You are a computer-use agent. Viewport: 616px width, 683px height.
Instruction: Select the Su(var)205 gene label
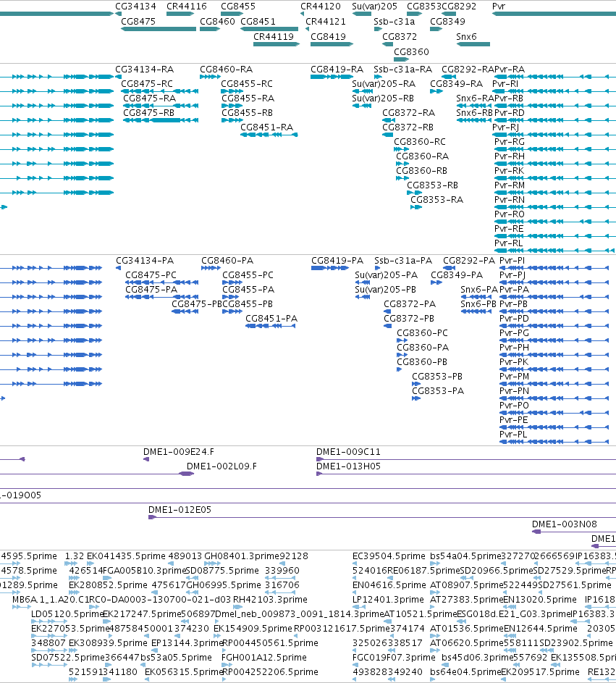[374, 7]
